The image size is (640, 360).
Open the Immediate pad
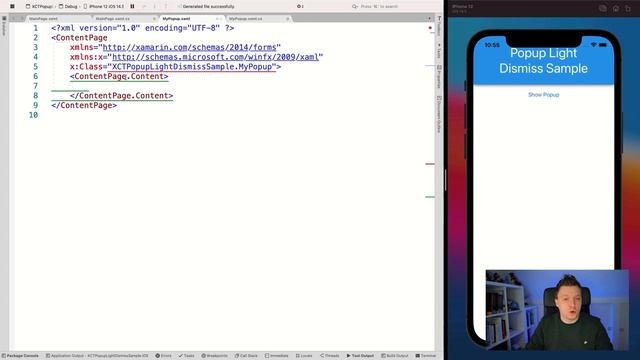click(x=277, y=356)
